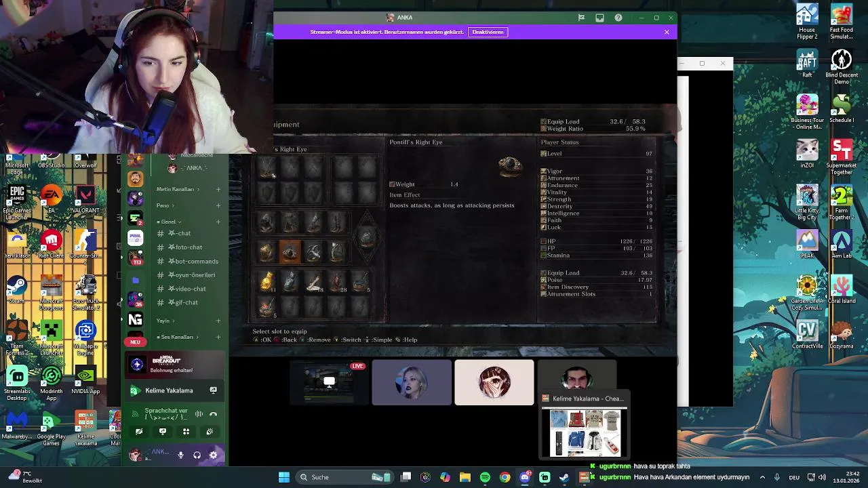Open Raft desktop shortcut
The height and width of the screenshot is (488, 868).
[x=807, y=64]
